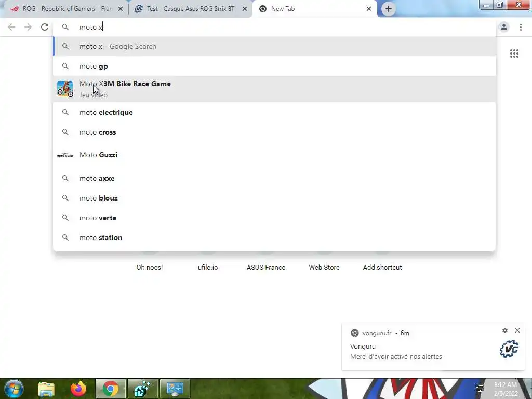Select the 'moto axxe' suggestion

pyautogui.click(x=274, y=178)
